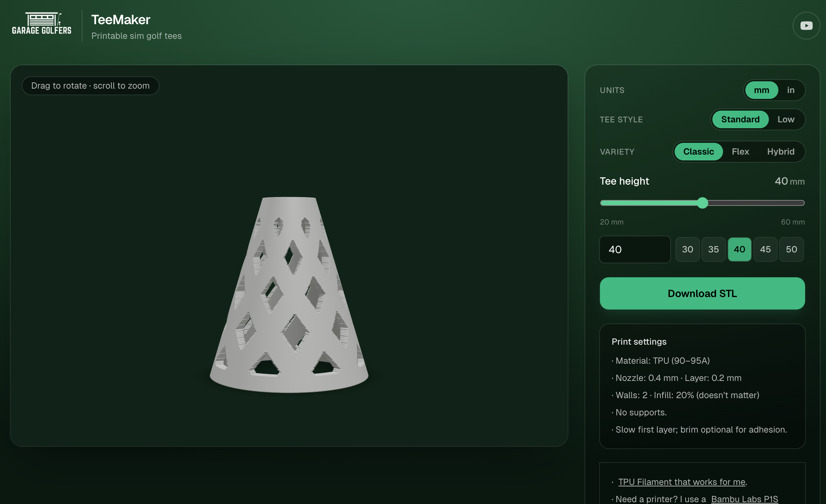Click the 'No supports.' line
Screen dimensions: 826x504
pos(639,412)
